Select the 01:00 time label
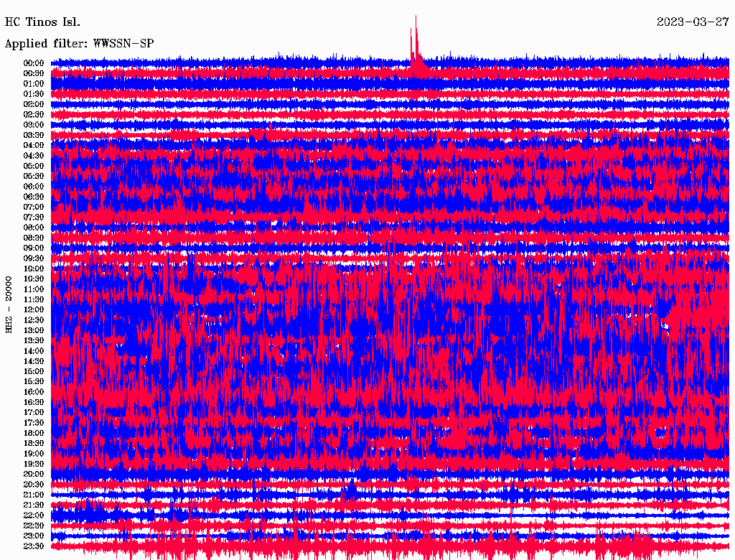The height and width of the screenshot is (560, 735). pos(34,83)
